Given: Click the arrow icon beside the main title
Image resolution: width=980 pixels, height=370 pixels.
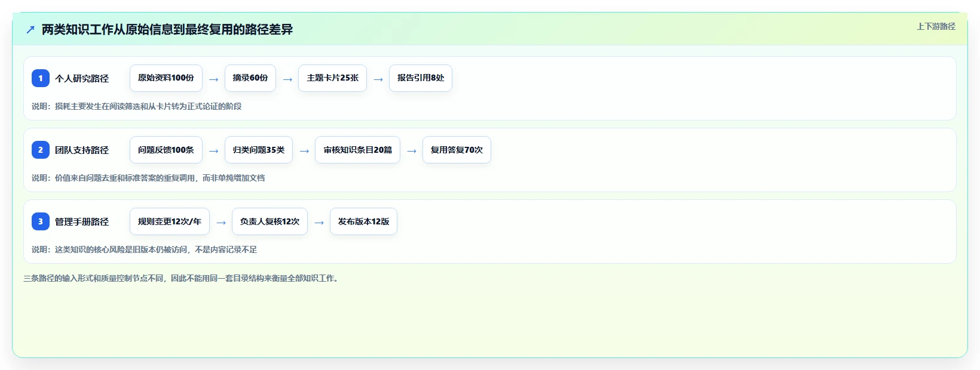Looking at the screenshot, I should tap(30, 29).
